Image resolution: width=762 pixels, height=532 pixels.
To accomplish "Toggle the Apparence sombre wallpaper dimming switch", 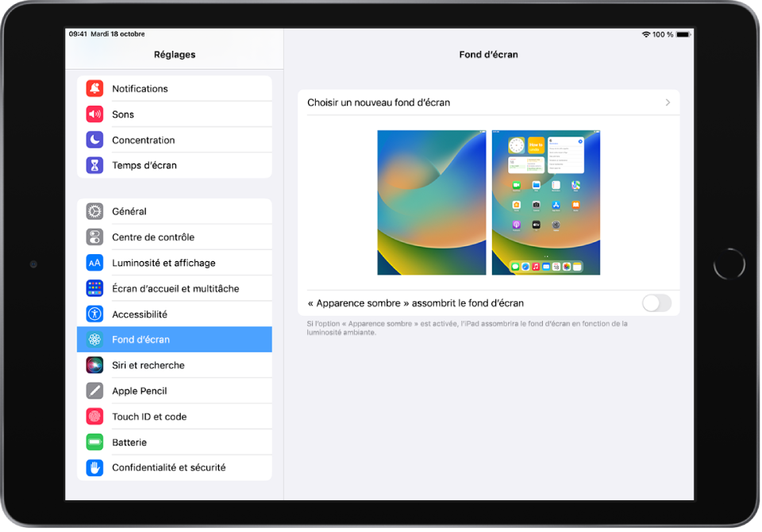I will coord(656,303).
